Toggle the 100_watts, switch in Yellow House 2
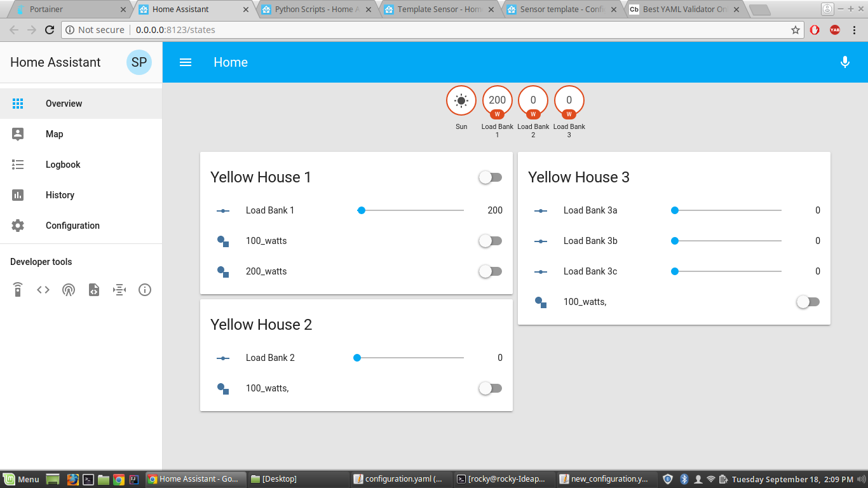 490,388
